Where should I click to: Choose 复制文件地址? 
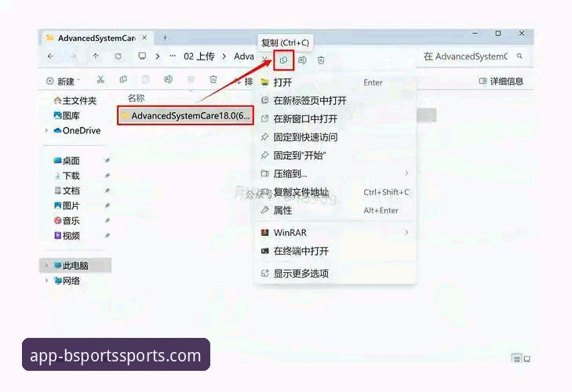point(334,192)
